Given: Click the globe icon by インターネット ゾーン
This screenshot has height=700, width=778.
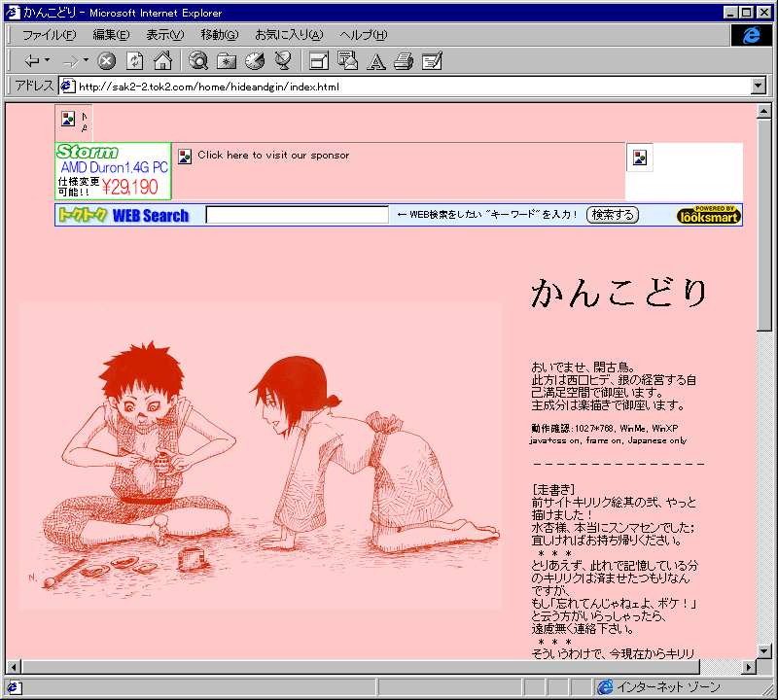Looking at the screenshot, I should tap(605, 687).
